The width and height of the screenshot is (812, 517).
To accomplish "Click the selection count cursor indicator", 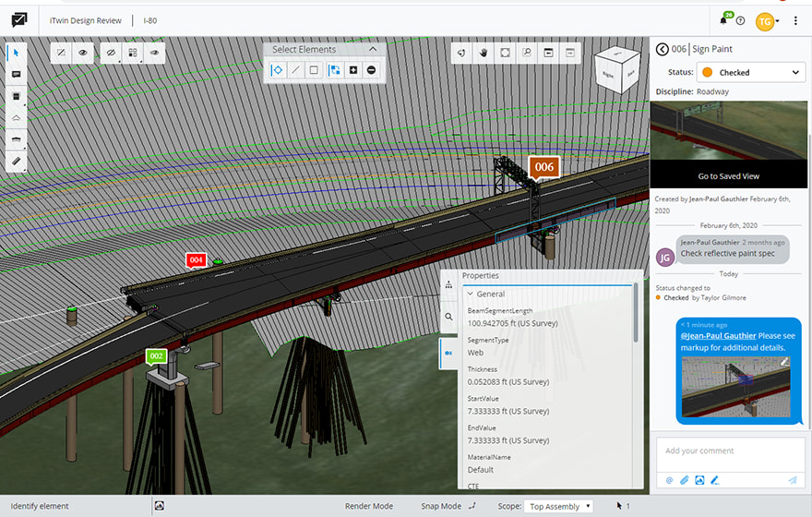I will (623, 506).
